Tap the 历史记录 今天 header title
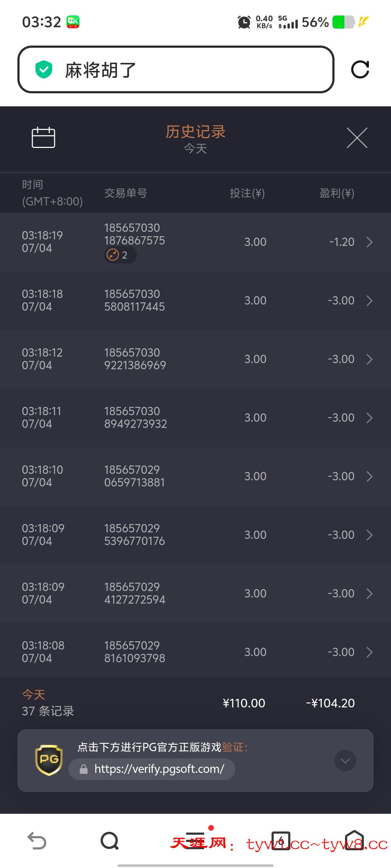The width and height of the screenshot is (391, 868). point(195,139)
